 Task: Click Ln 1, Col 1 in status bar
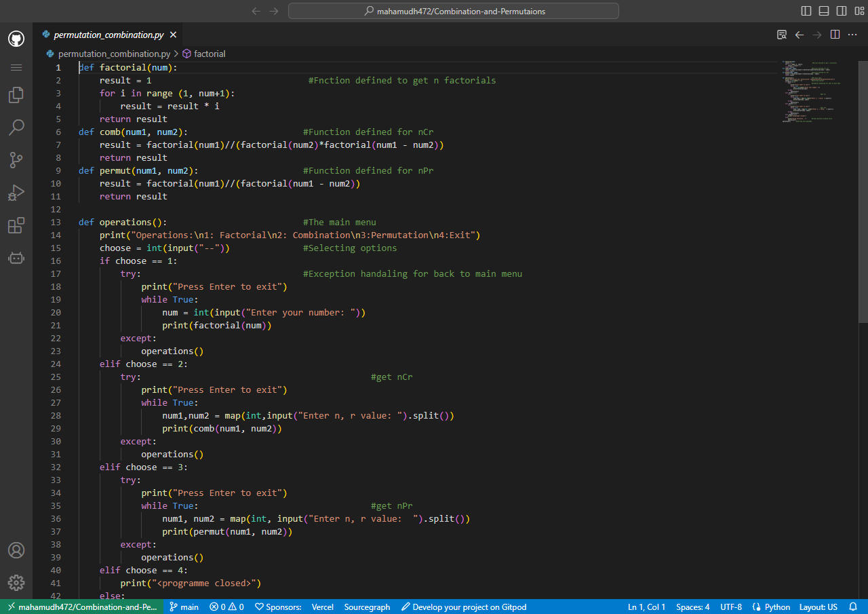(647, 607)
